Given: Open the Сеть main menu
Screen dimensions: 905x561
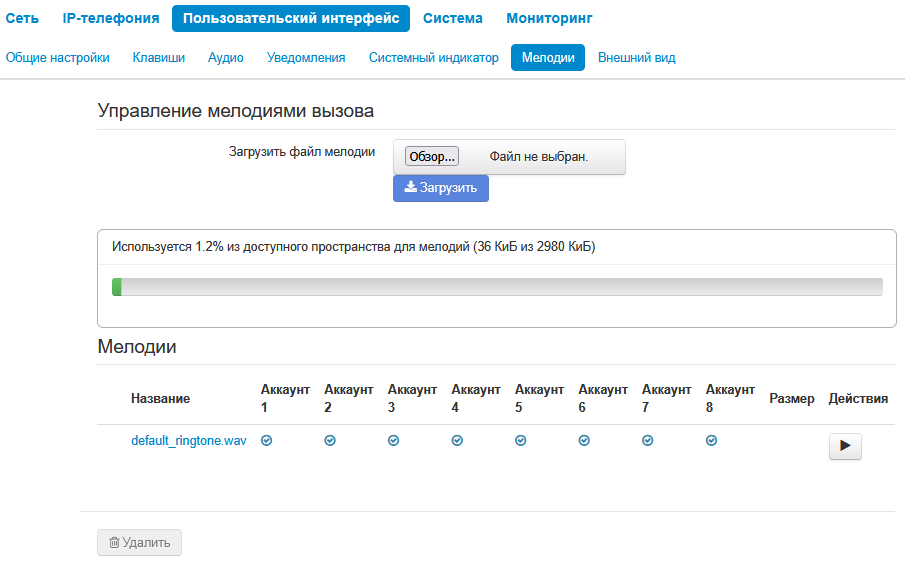Looking at the screenshot, I should (x=22, y=18).
